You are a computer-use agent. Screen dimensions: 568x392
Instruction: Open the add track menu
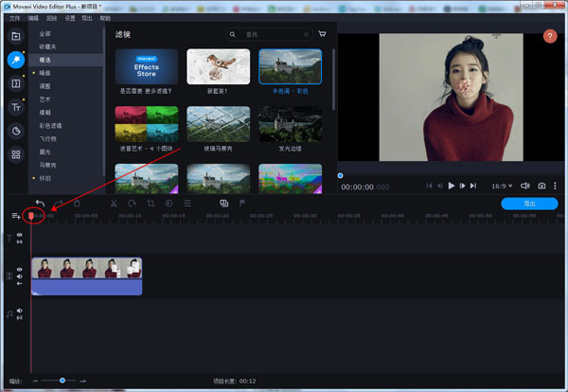click(15, 216)
